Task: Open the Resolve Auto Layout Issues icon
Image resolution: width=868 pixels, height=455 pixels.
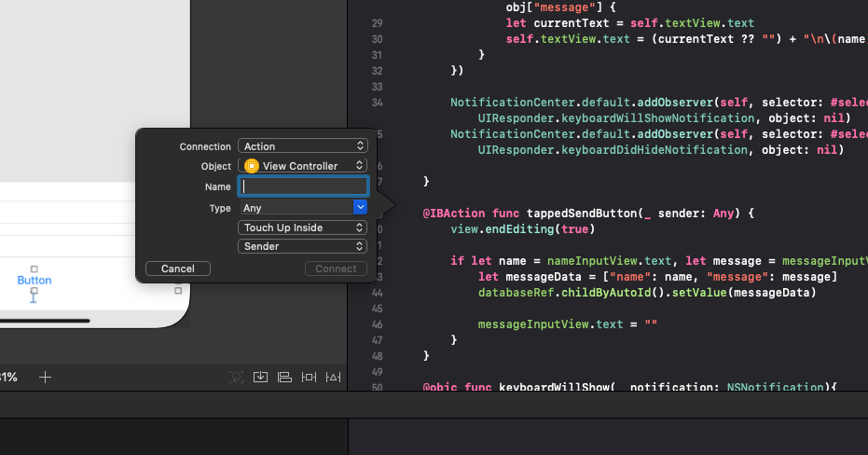Action: point(332,377)
